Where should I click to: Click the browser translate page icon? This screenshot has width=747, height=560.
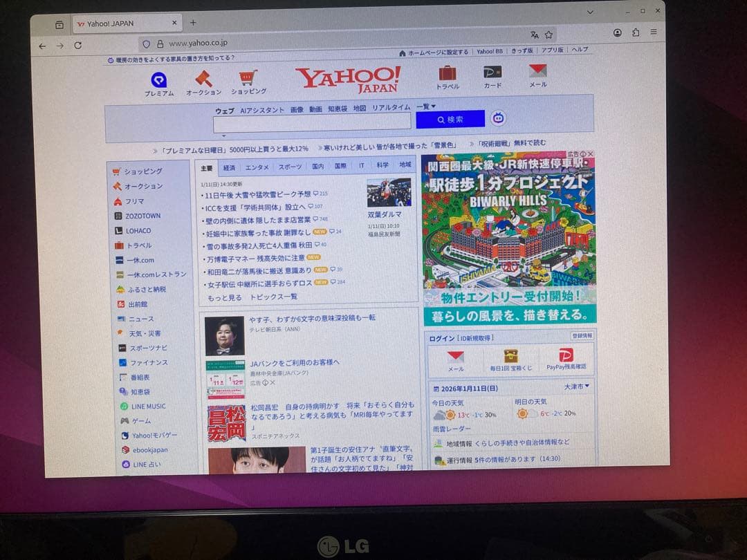click(x=534, y=35)
